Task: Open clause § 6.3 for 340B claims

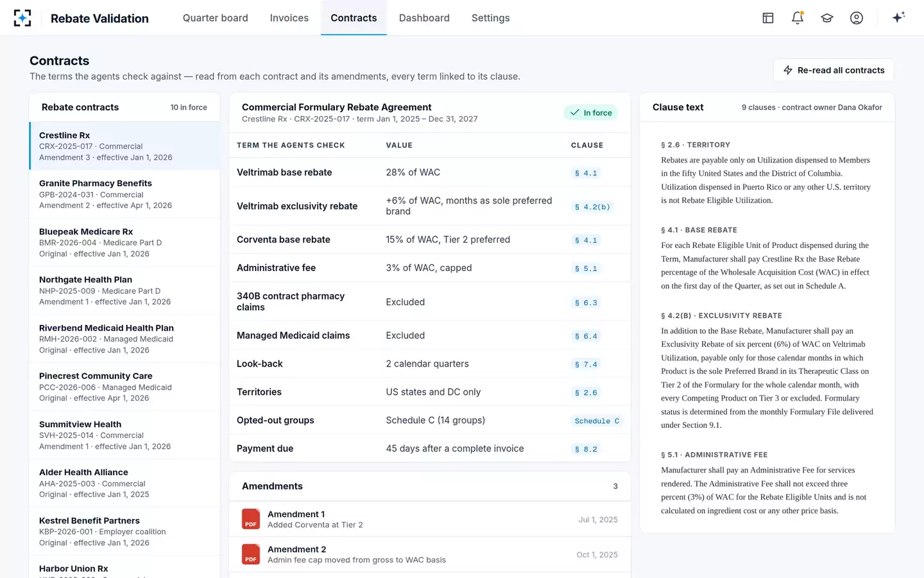Action: tap(586, 302)
